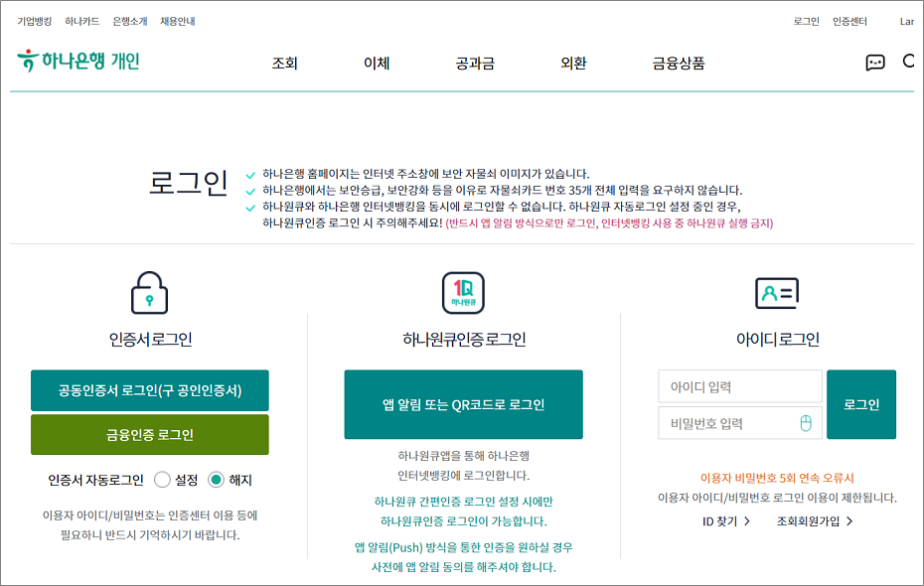
Task: Click the search magnifier icon
Action: 909,61
